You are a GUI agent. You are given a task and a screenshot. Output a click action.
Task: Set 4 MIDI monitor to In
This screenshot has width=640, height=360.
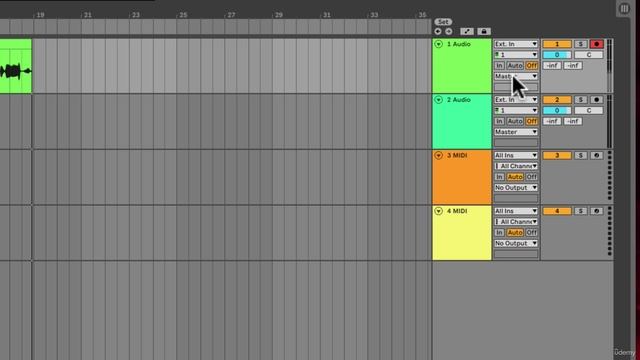coord(499,233)
